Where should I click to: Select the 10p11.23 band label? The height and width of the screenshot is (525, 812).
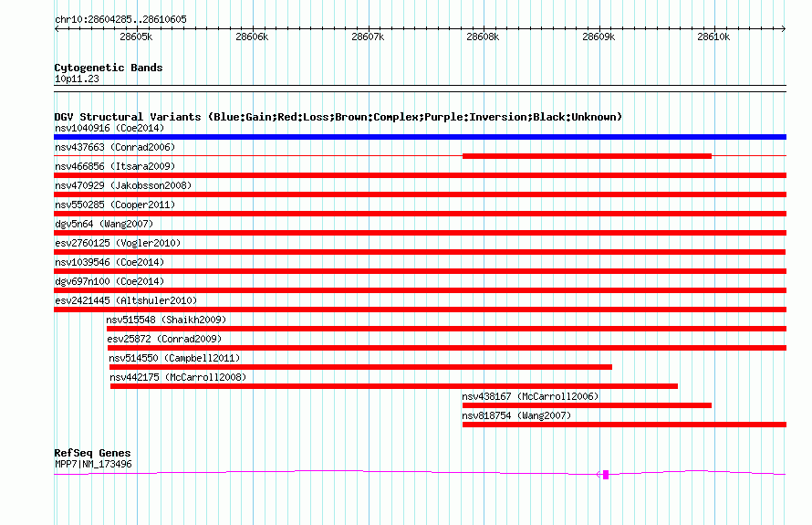point(77,79)
